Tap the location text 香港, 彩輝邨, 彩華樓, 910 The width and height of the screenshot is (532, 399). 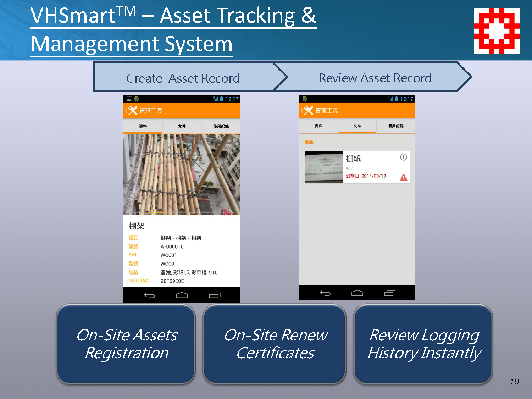tap(189, 272)
